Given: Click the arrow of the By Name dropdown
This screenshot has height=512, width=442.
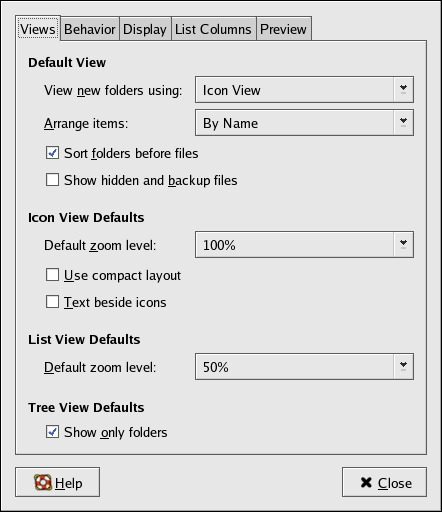Looking at the screenshot, I should (x=403, y=122).
